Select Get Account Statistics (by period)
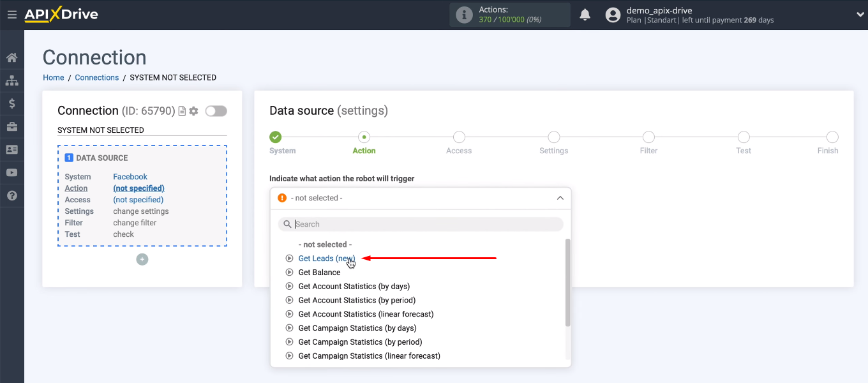This screenshot has width=868, height=383. [x=357, y=301]
